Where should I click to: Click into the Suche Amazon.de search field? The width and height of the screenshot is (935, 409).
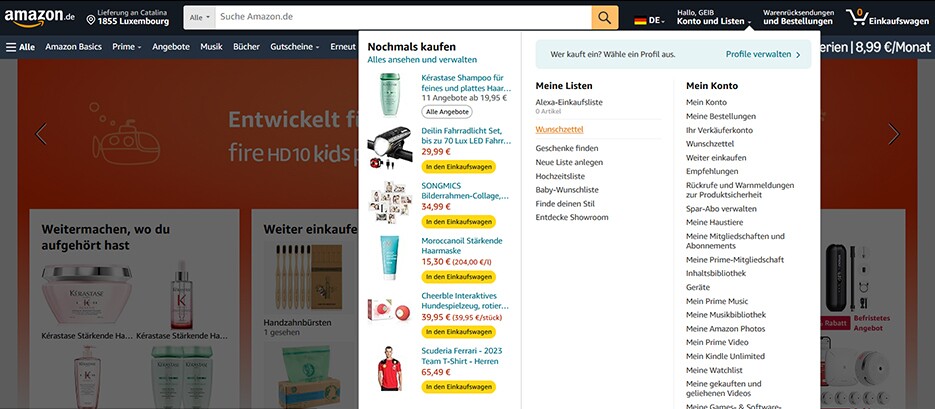click(x=403, y=18)
